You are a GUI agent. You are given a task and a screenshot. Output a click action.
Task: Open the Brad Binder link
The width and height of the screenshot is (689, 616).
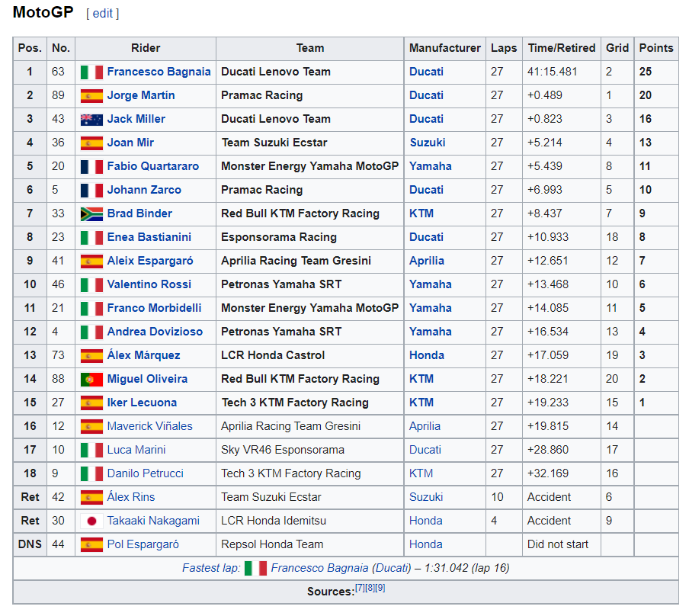[x=139, y=213]
